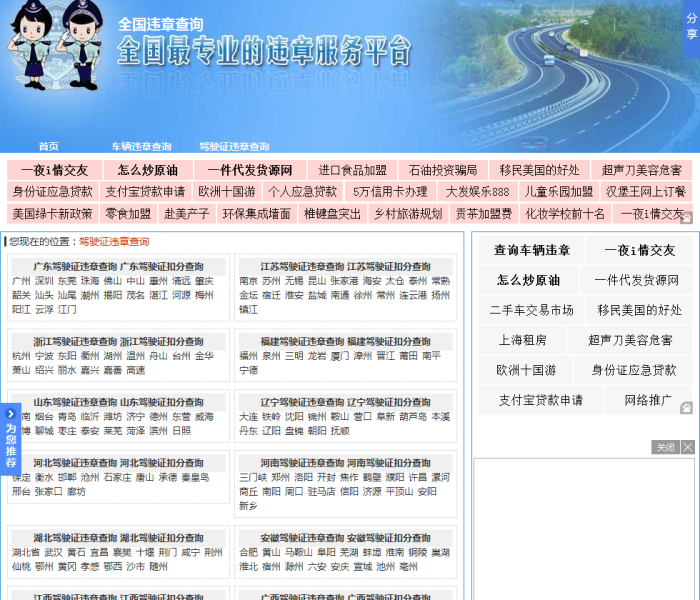The height and width of the screenshot is (600, 700).
Task: Click 二手车交易市场 in the sidebar
Action: tap(532, 310)
